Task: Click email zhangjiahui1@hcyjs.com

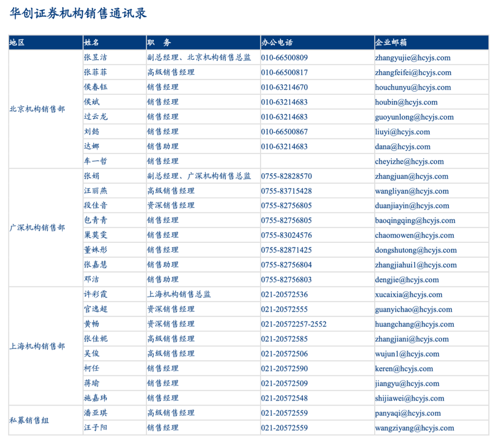Action: [x=416, y=265]
